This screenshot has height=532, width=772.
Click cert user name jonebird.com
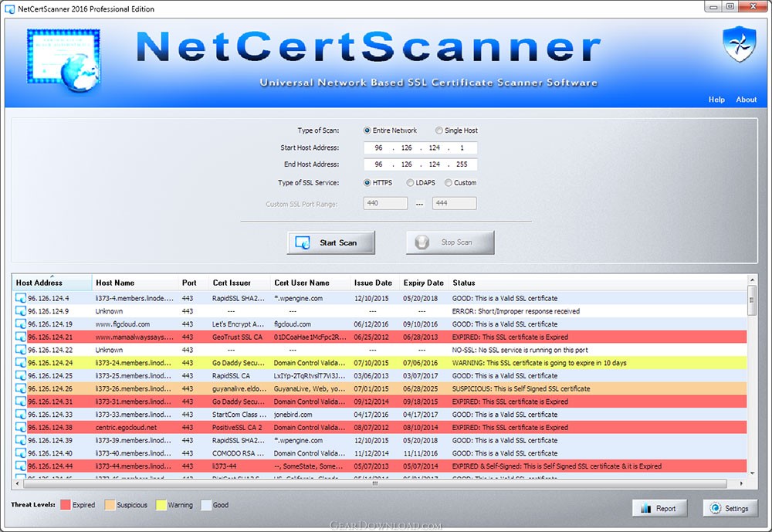(x=293, y=415)
